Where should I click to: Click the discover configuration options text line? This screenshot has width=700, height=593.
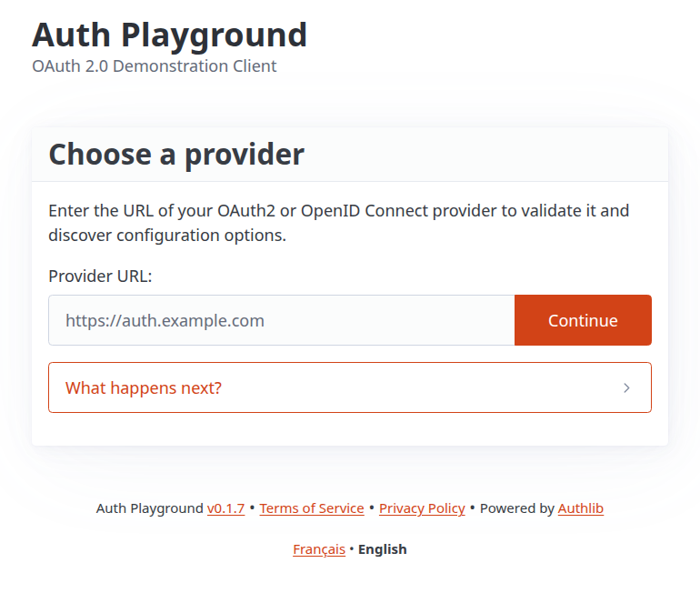167,236
